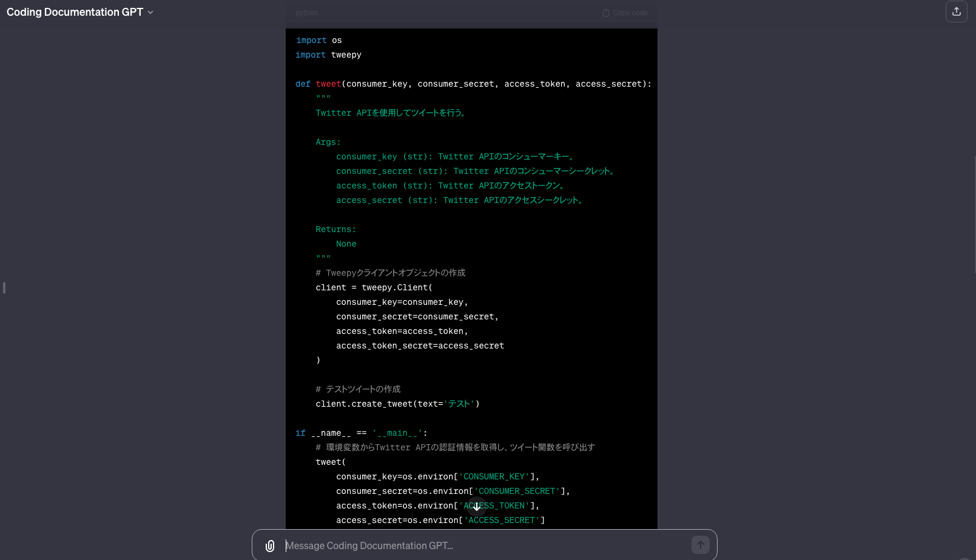Click the 'consumer_key=consumer_key,' argument line

click(402, 302)
